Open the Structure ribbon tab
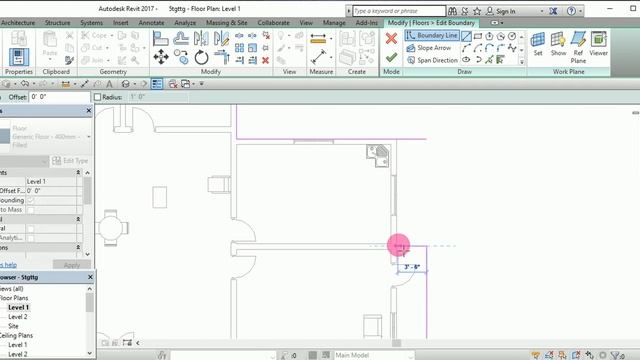The height and width of the screenshot is (360, 640). tap(57, 23)
